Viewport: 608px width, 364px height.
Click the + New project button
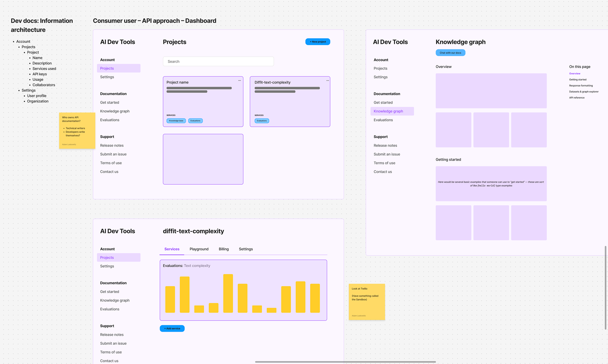click(318, 42)
